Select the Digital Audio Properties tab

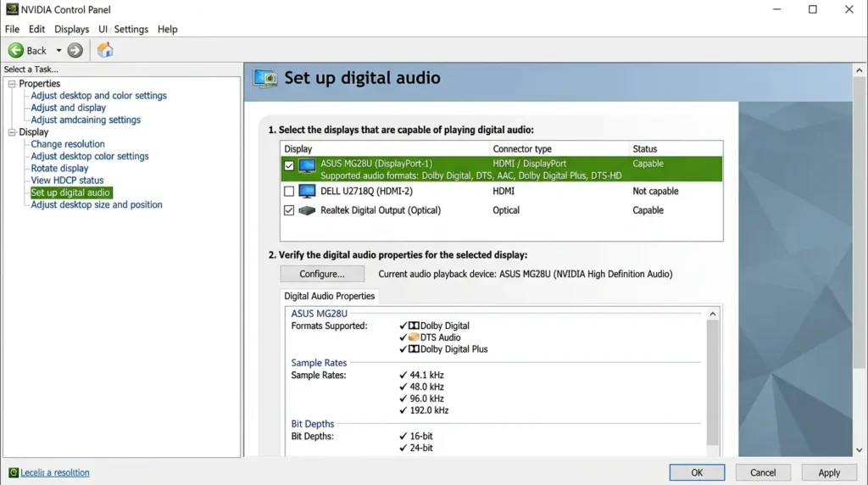[330, 296]
